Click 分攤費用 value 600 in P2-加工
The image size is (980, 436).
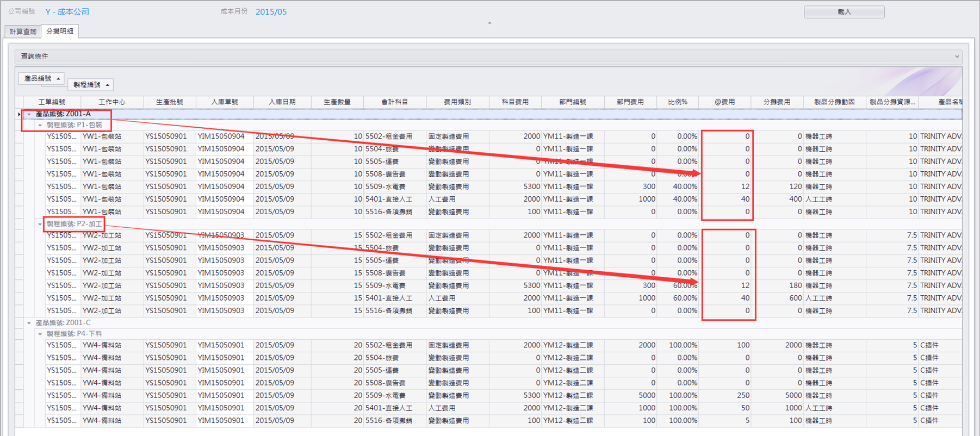pos(777,298)
